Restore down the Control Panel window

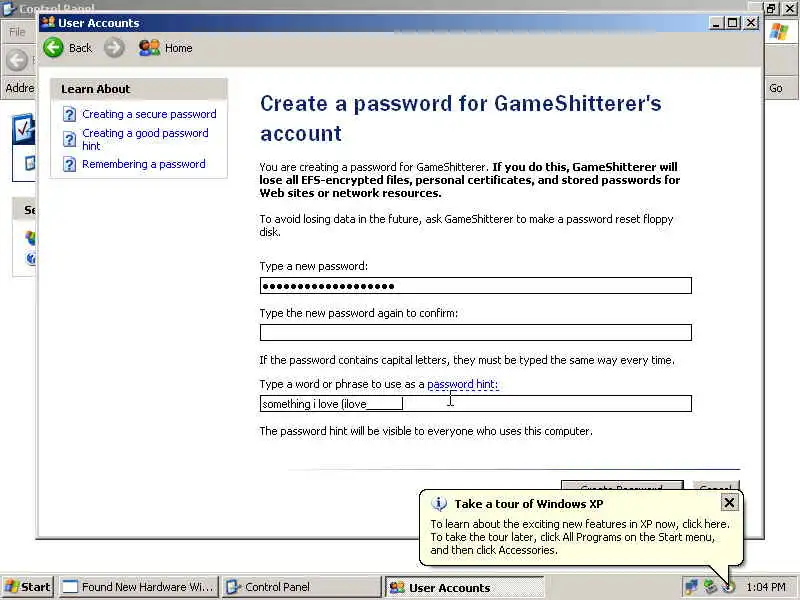[770, 8]
